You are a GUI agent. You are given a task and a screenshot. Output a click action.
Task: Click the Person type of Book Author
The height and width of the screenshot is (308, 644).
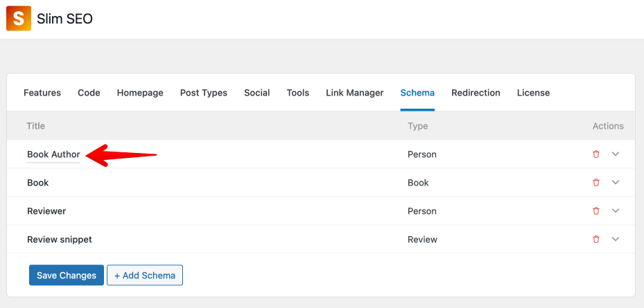[x=421, y=154]
